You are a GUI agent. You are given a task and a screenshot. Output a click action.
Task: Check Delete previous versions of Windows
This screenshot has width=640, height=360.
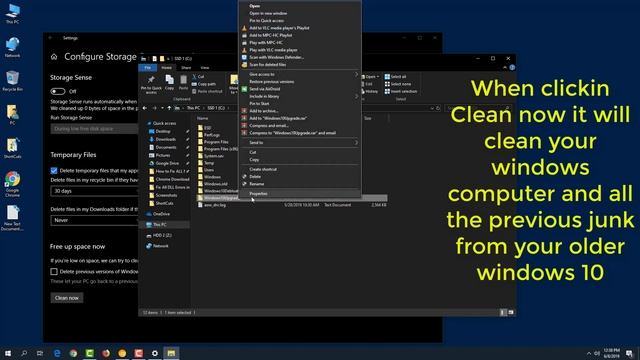[54, 271]
